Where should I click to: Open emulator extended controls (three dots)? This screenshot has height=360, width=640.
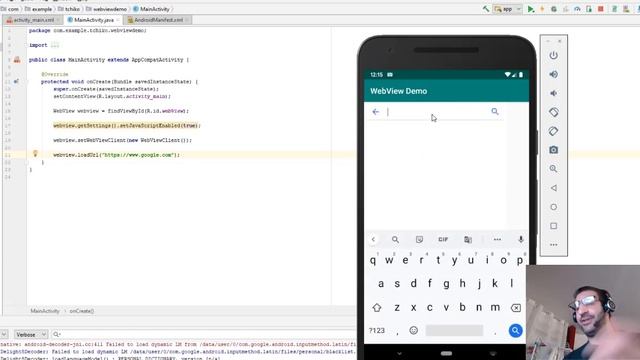pos(553,245)
